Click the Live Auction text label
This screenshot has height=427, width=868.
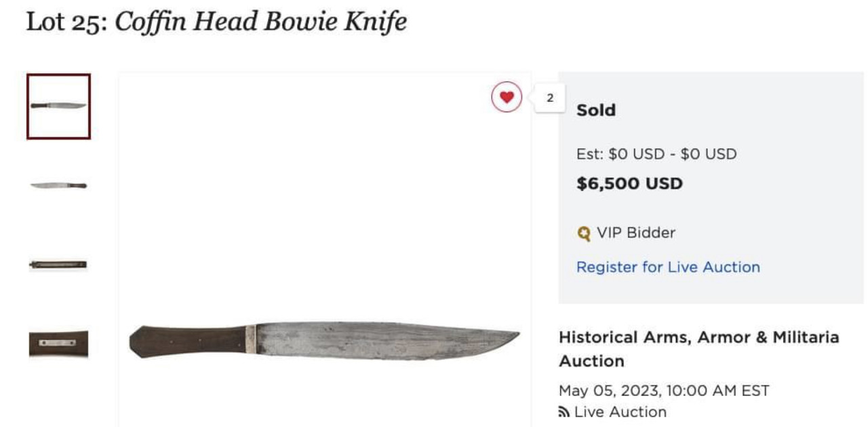point(620,412)
